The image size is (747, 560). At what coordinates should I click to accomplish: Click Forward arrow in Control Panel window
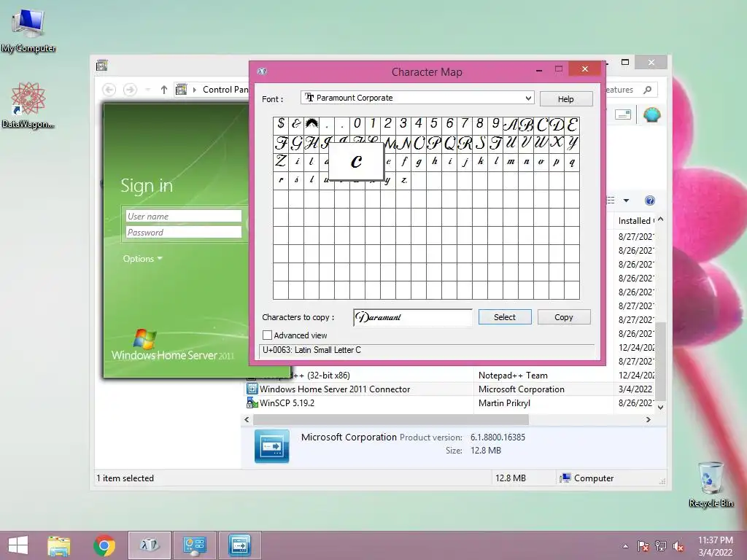coord(130,90)
